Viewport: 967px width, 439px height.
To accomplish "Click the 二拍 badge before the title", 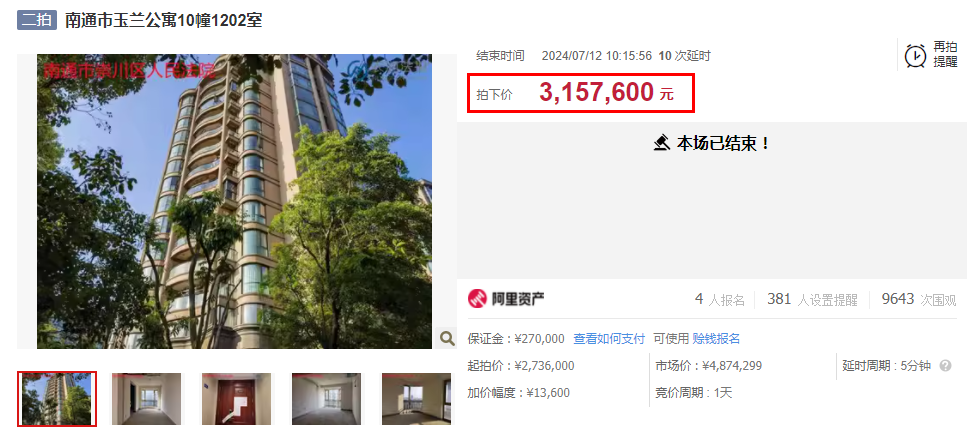I will (37, 20).
